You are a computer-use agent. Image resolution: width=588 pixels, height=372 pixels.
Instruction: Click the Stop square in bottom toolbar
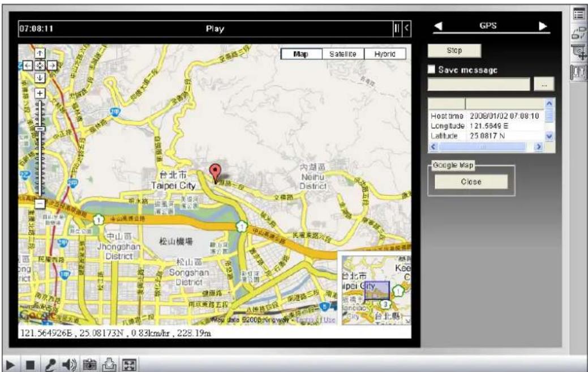click(31, 365)
